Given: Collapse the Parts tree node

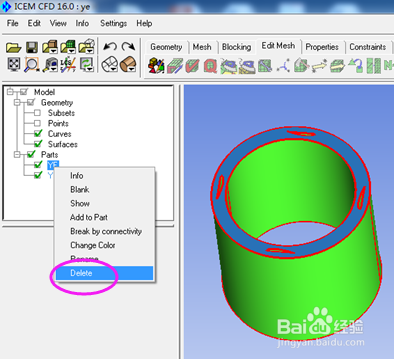Looking at the screenshot, I should 17,154.
